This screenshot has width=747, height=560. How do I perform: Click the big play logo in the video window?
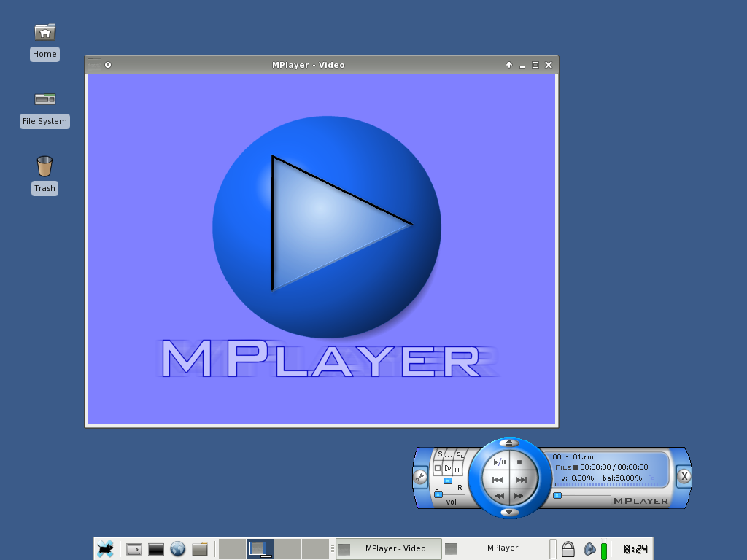point(327,227)
